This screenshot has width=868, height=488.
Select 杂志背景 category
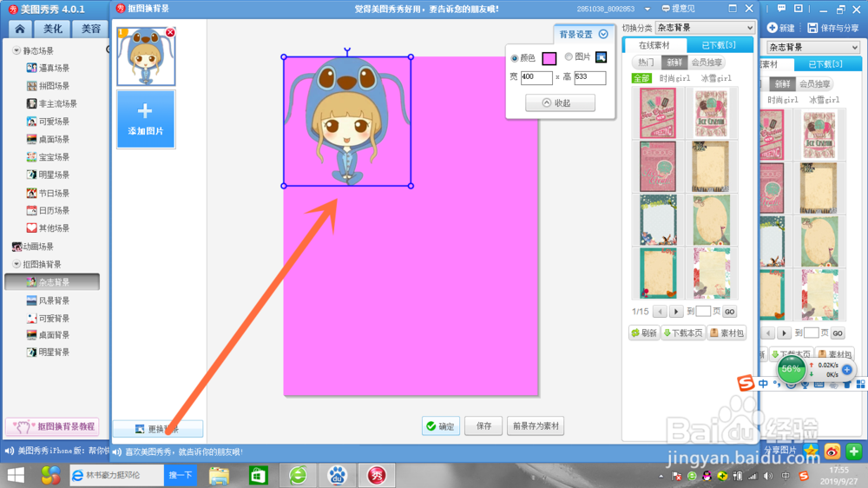[52, 282]
